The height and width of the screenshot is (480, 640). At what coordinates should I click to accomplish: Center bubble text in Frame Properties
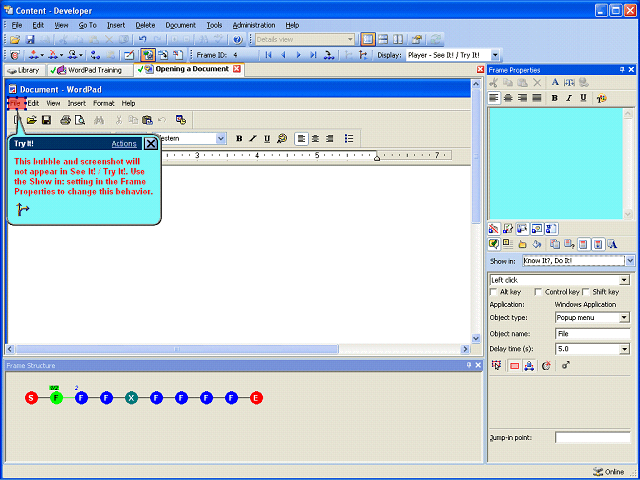pyautogui.click(x=508, y=98)
